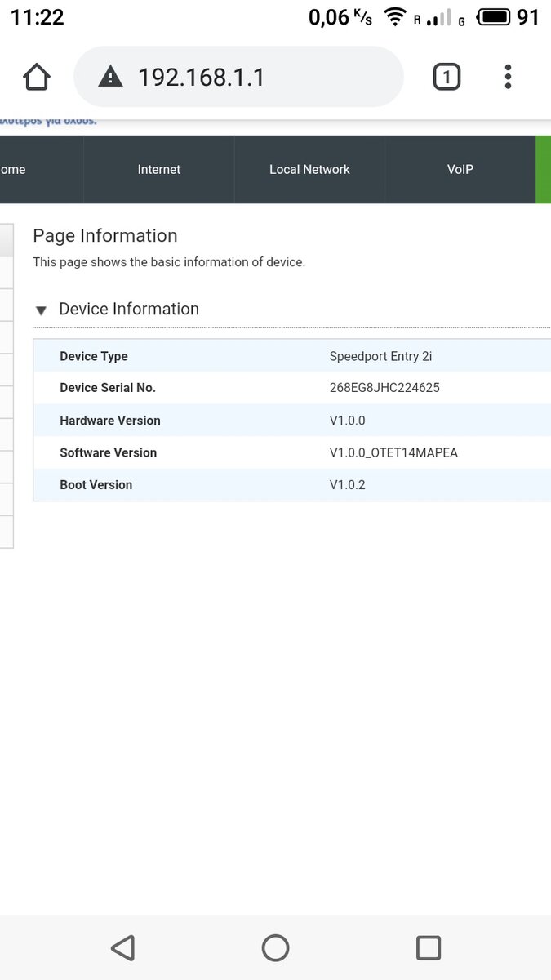Tap the Page Information heading
551x980 pixels.
point(105,236)
